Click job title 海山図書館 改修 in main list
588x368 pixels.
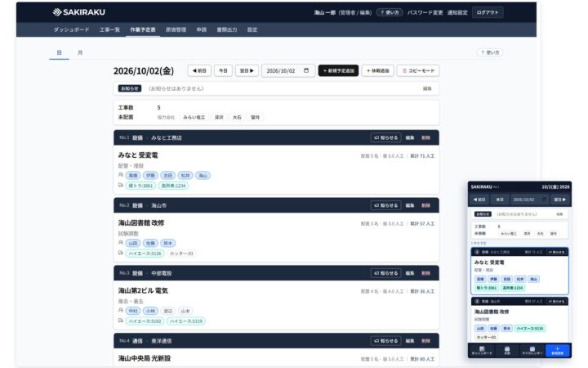(x=141, y=222)
